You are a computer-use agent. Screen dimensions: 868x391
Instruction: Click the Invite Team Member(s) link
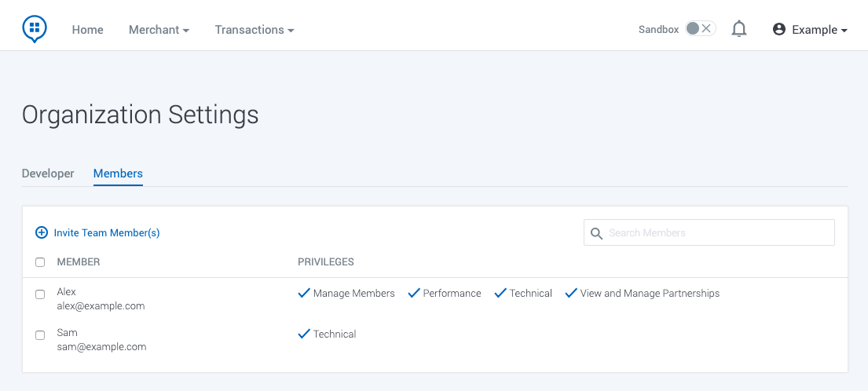[x=107, y=233]
